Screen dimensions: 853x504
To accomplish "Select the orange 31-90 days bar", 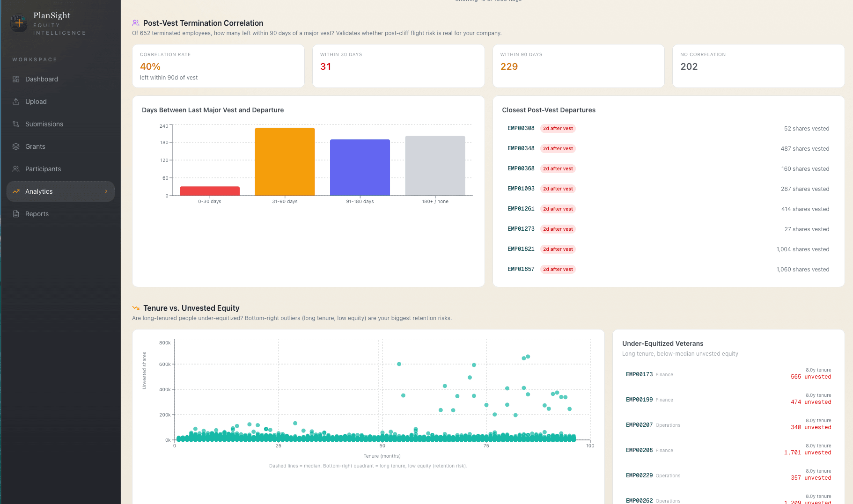I will tap(284, 161).
